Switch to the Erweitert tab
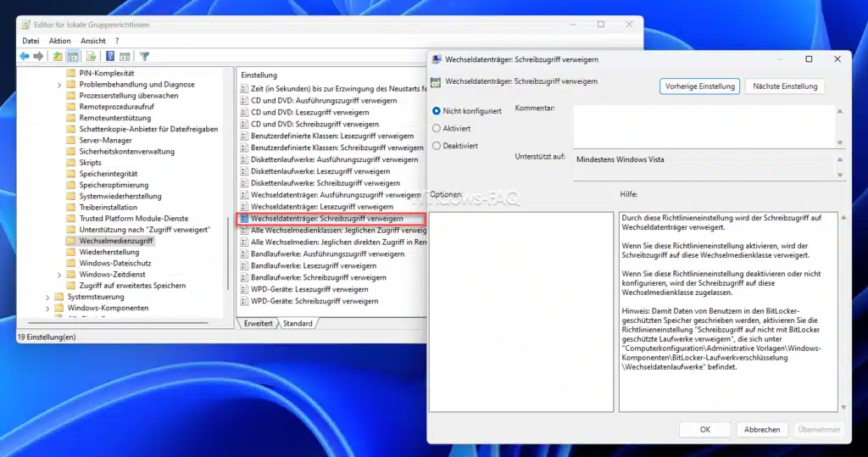 (258, 324)
